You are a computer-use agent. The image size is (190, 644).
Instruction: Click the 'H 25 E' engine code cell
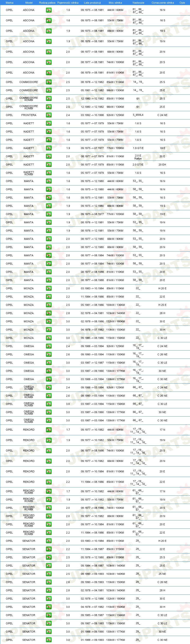[x=162, y=305]
